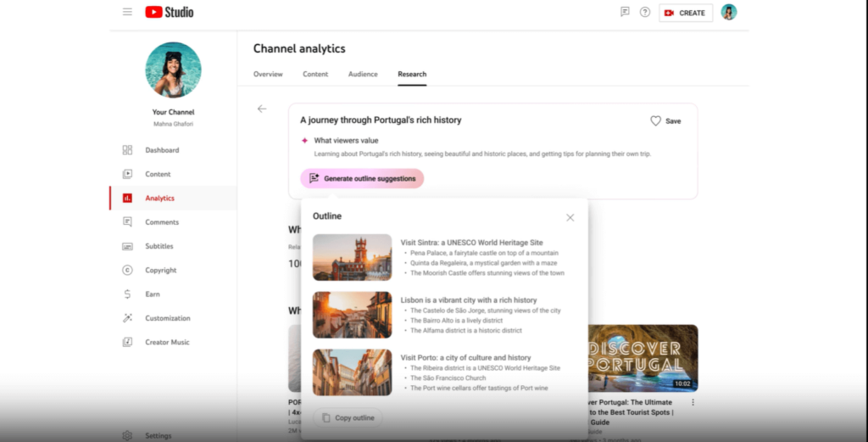Viewport: 868px width, 442px height.
Task: Click the Customization wand icon
Action: [x=127, y=318]
